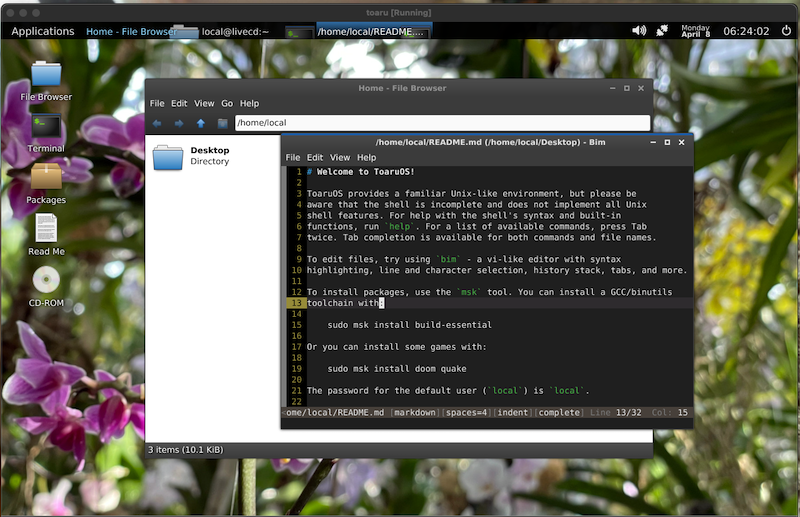Select the Desktop directory item
This screenshot has width=800, height=517.
tap(191, 156)
